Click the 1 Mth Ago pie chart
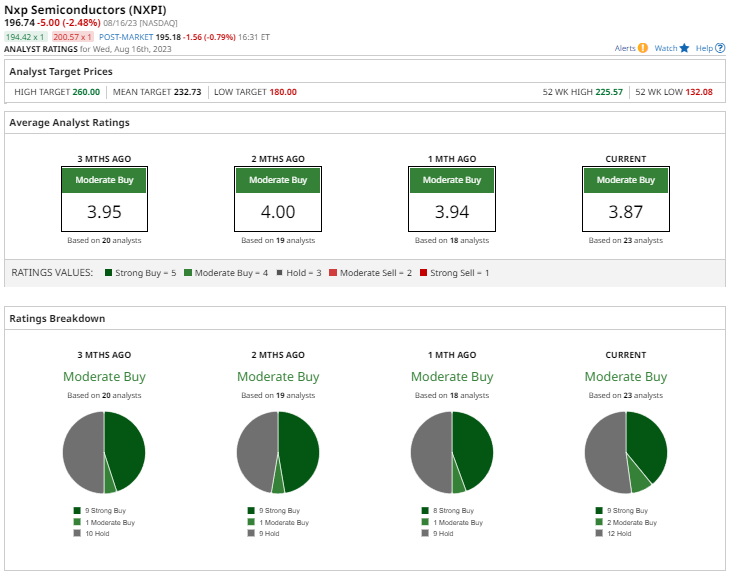The image size is (731, 581). click(452, 452)
